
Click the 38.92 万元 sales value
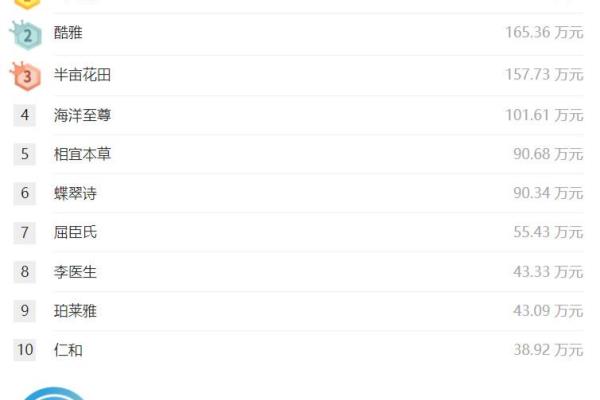click(x=548, y=350)
